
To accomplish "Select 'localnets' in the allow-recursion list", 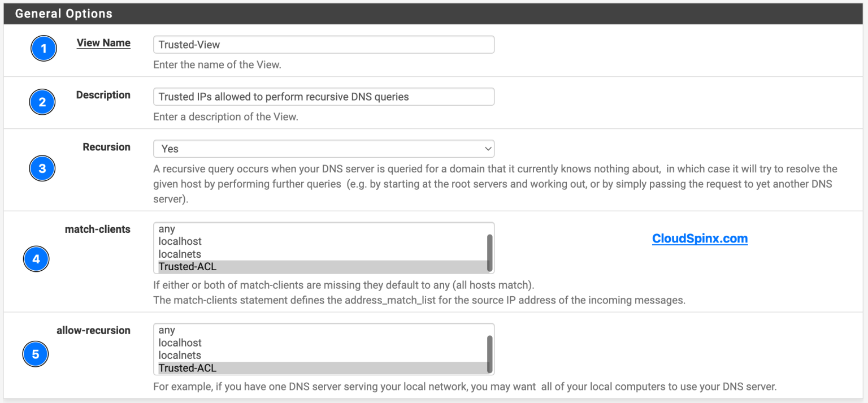I will coord(226,355).
